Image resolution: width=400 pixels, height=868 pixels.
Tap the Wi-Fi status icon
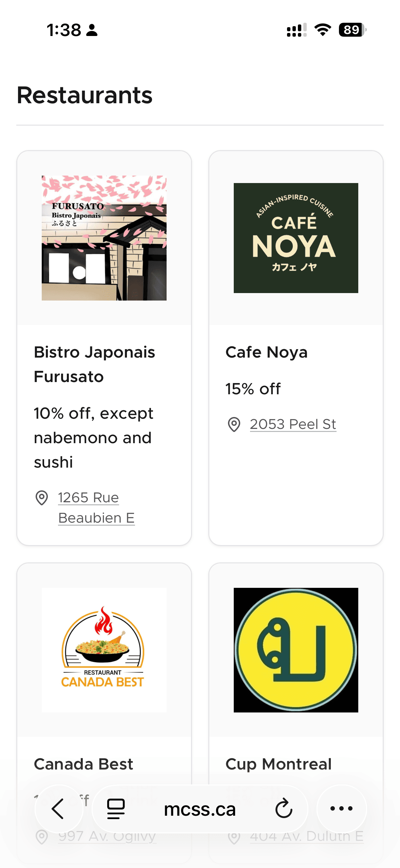coord(323,30)
